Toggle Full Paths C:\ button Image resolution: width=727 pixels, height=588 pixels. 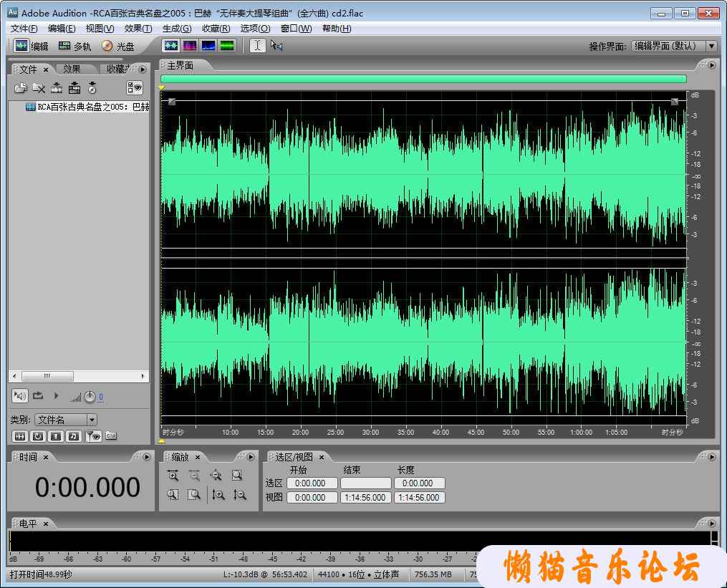coord(111,435)
